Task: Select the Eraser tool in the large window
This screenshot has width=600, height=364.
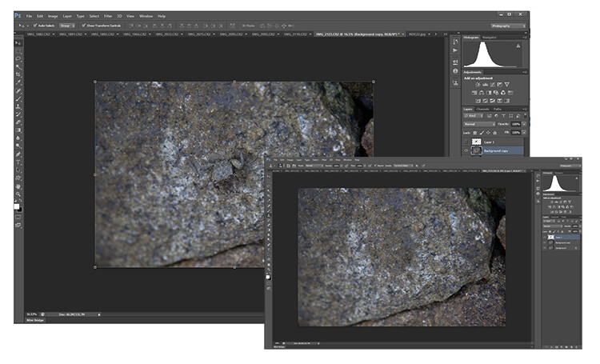Action: [18, 122]
